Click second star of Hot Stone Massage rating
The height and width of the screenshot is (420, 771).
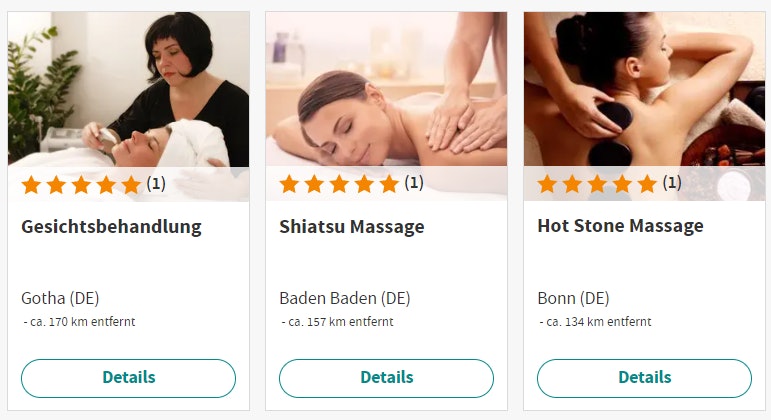572,184
